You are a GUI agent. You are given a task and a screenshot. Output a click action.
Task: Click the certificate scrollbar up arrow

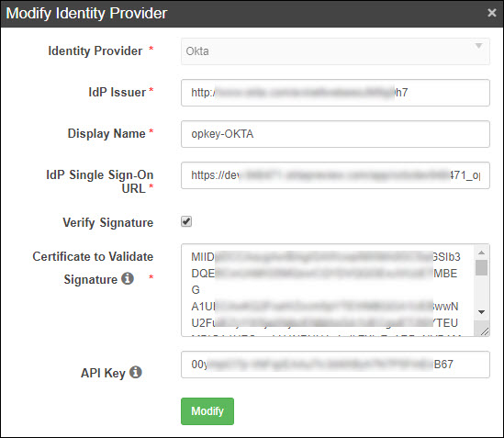point(481,253)
